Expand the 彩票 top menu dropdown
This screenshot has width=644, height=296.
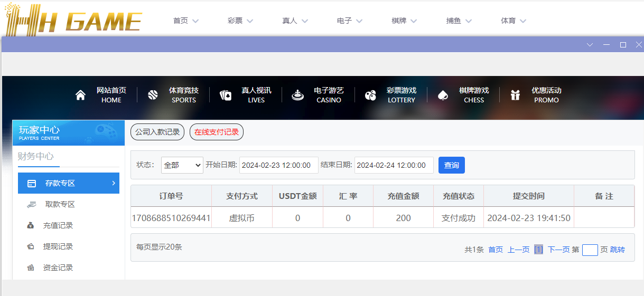(x=240, y=21)
